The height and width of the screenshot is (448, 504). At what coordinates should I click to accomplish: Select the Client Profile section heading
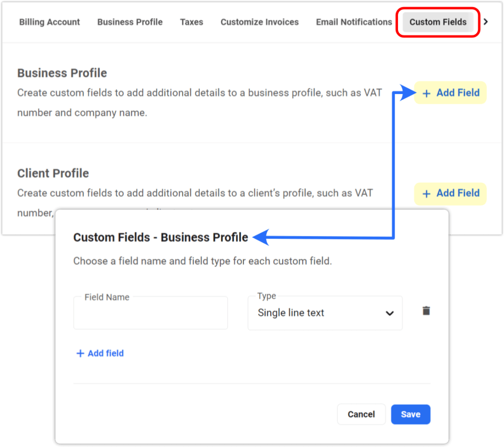53,173
